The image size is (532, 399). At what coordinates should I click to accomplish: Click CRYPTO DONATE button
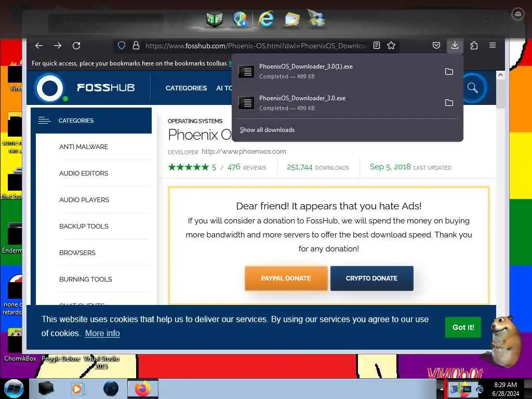[x=371, y=278]
